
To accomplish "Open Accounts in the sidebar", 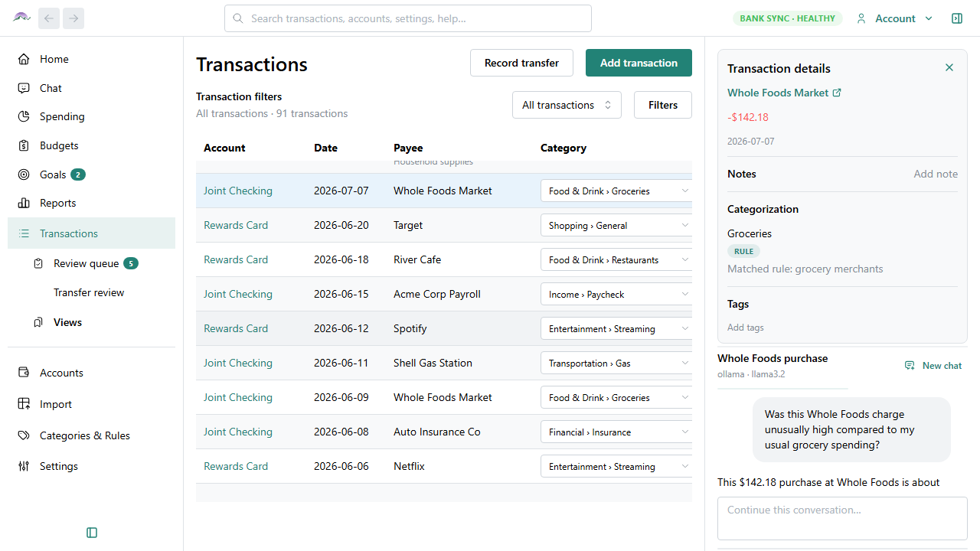I will click(x=91, y=373).
